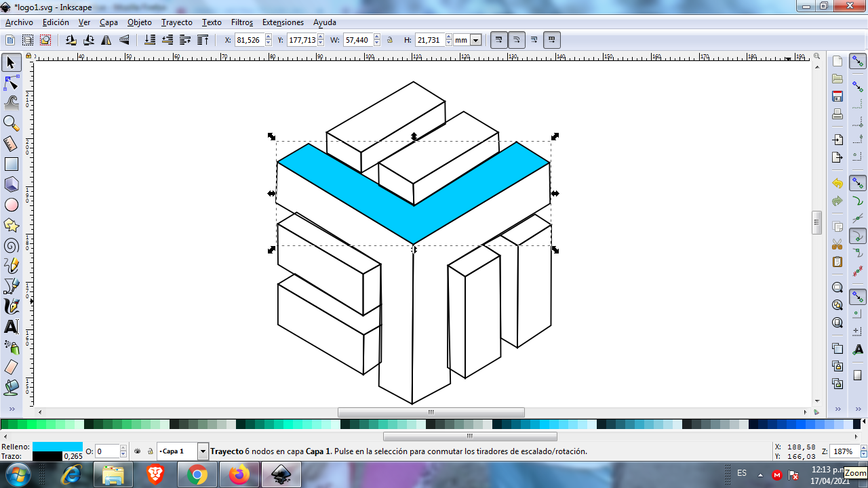
Task: Select the Calligraphy tool
Action: (x=11, y=306)
